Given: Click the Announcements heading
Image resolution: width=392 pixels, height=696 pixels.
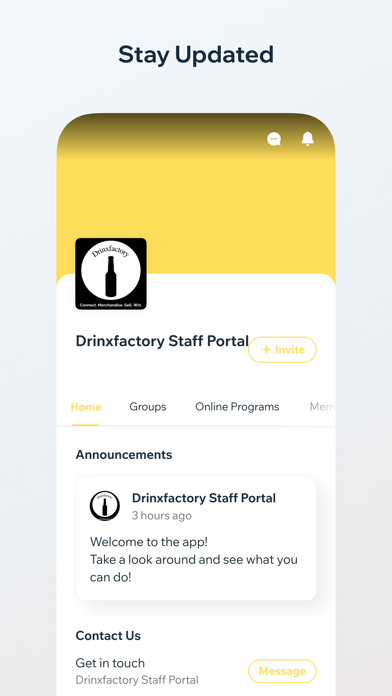Looking at the screenshot, I should pyautogui.click(x=124, y=455).
